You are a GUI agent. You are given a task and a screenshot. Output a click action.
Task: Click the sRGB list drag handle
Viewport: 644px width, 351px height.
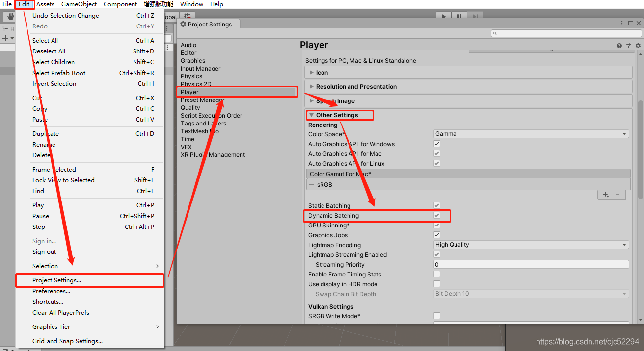312,185
